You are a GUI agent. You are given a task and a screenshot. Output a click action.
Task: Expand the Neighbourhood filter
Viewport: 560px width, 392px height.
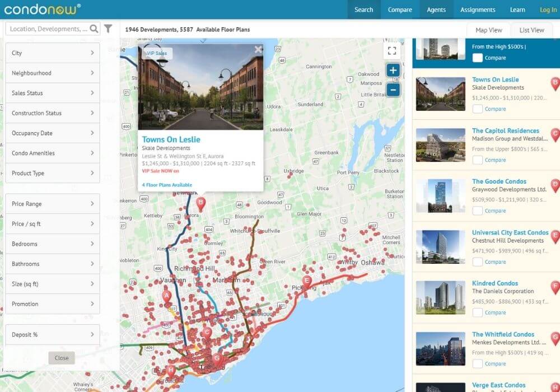[53, 73]
